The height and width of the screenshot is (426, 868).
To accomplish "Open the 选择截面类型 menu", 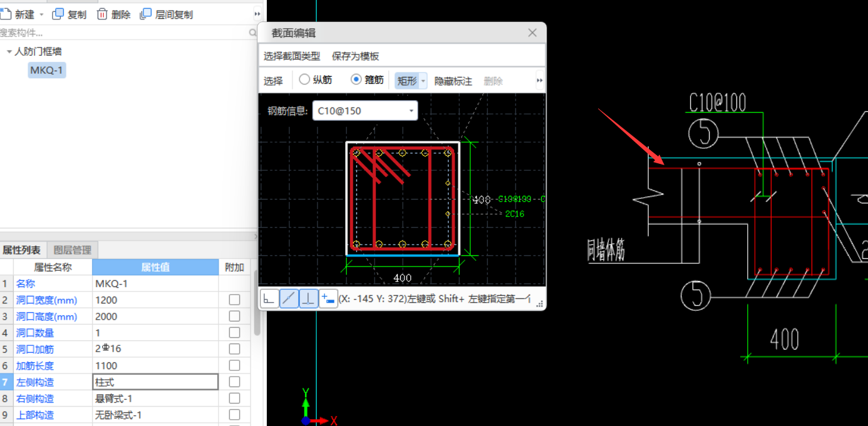I will coord(292,56).
